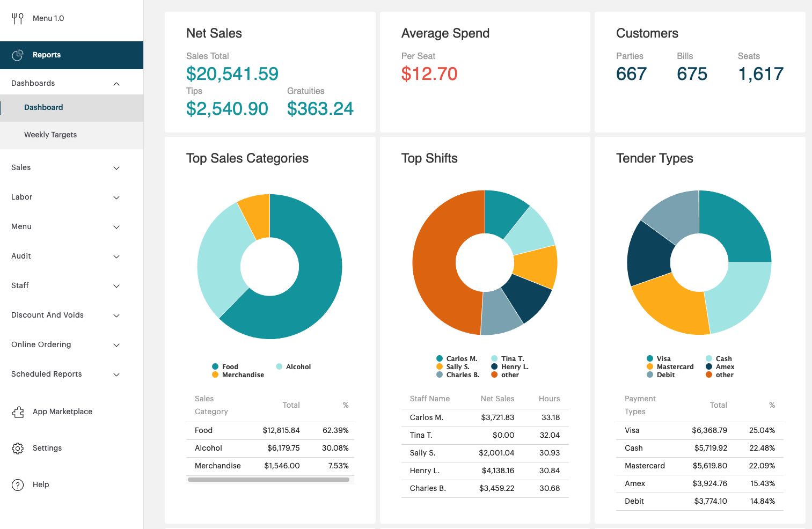Open the Audit menu label
This screenshot has height=529, width=812.
[21, 256]
